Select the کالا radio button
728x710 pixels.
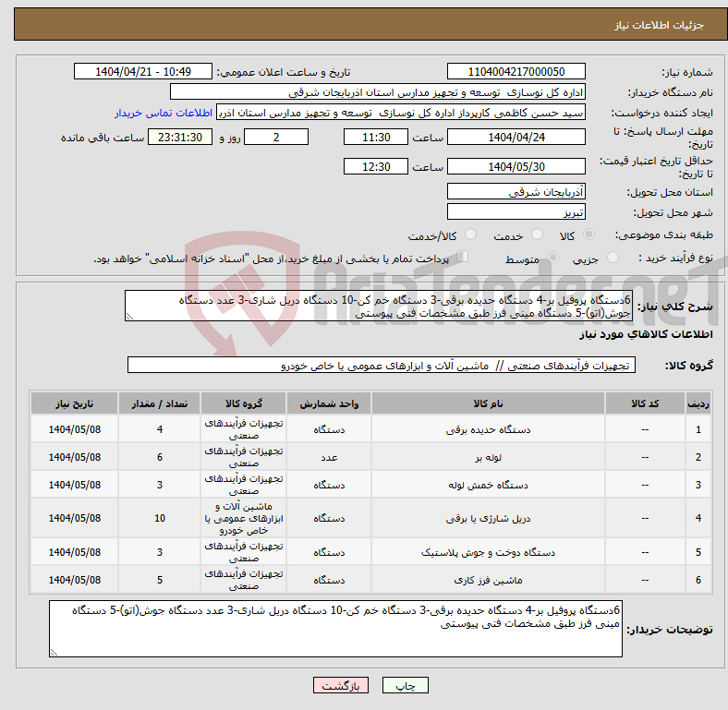click(x=588, y=235)
